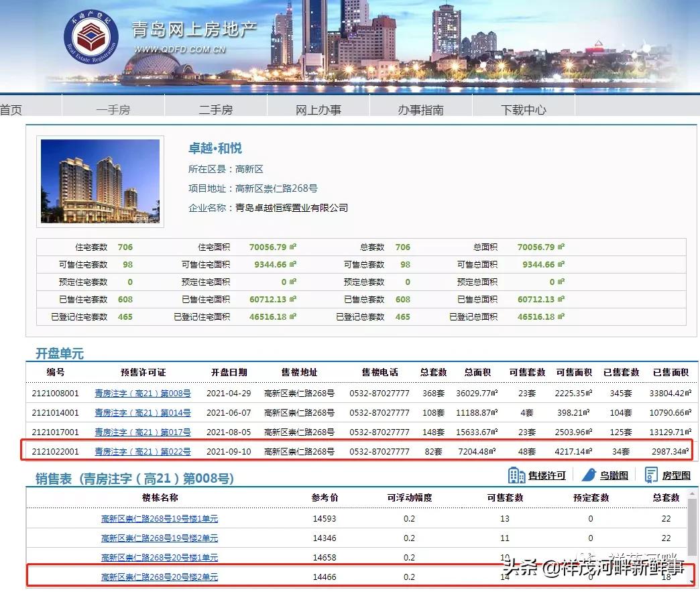View details for 崇仁路268号19号楼2单元

pyautogui.click(x=159, y=538)
